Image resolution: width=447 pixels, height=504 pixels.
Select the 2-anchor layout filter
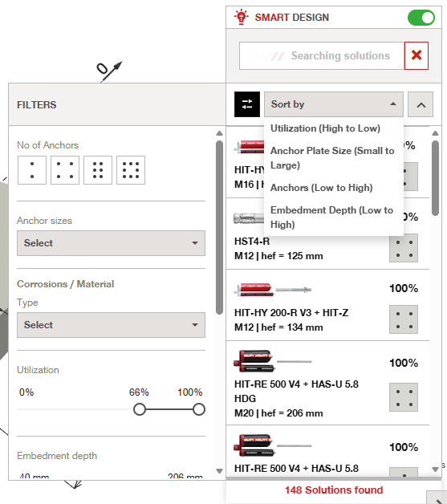(x=32, y=170)
